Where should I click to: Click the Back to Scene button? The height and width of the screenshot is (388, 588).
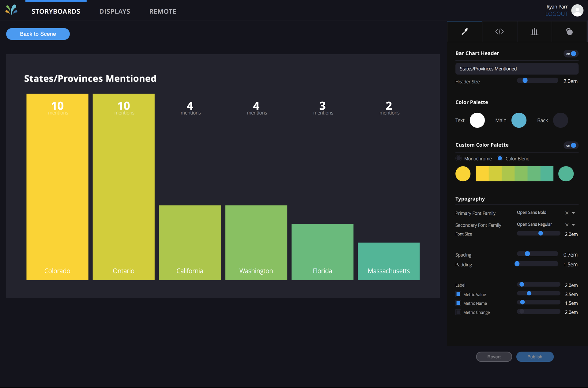coord(38,34)
